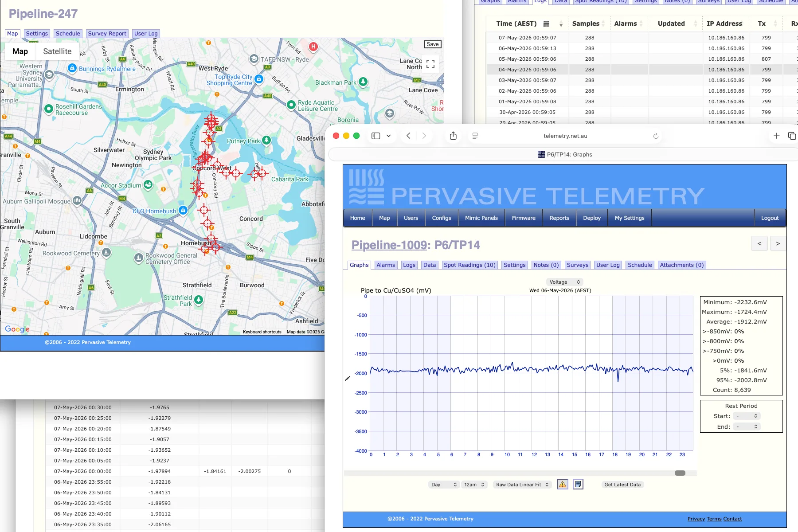Reload the telemetry.net.au page
This screenshot has width=798, height=532.
(x=656, y=136)
